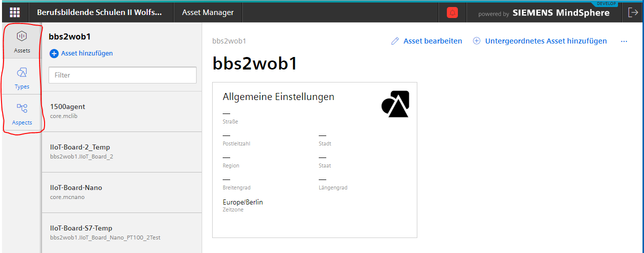This screenshot has width=644, height=253.
Task: Click Untergeordnetes Asset hinzufügen link
Action: (x=545, y=41)
